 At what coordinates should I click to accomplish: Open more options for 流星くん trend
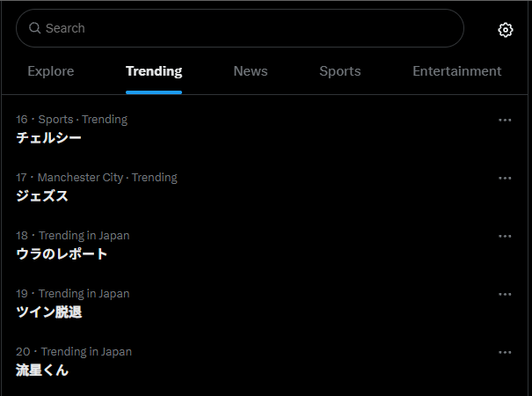[x=505, y=352]
